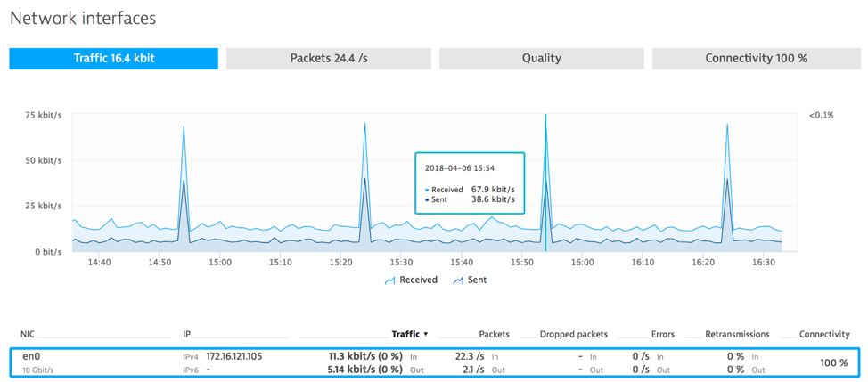Click the <0.1% right axis label

821,116
